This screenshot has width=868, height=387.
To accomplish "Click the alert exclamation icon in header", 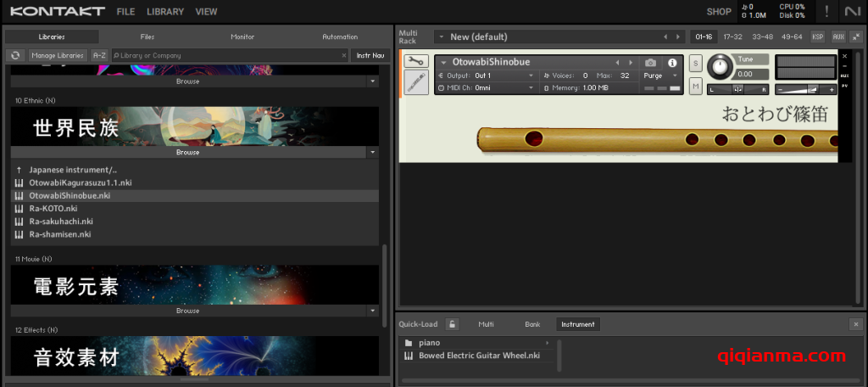I will (x=826, y=12).
